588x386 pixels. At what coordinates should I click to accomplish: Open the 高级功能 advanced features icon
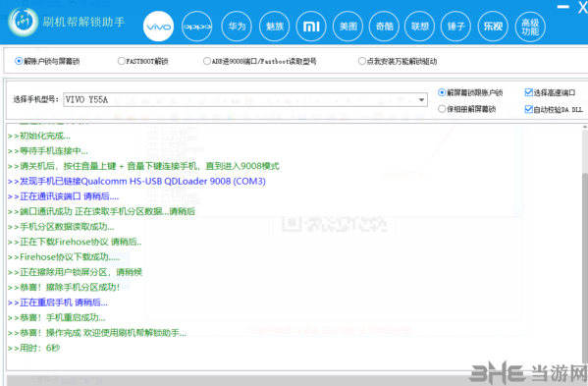530,27
